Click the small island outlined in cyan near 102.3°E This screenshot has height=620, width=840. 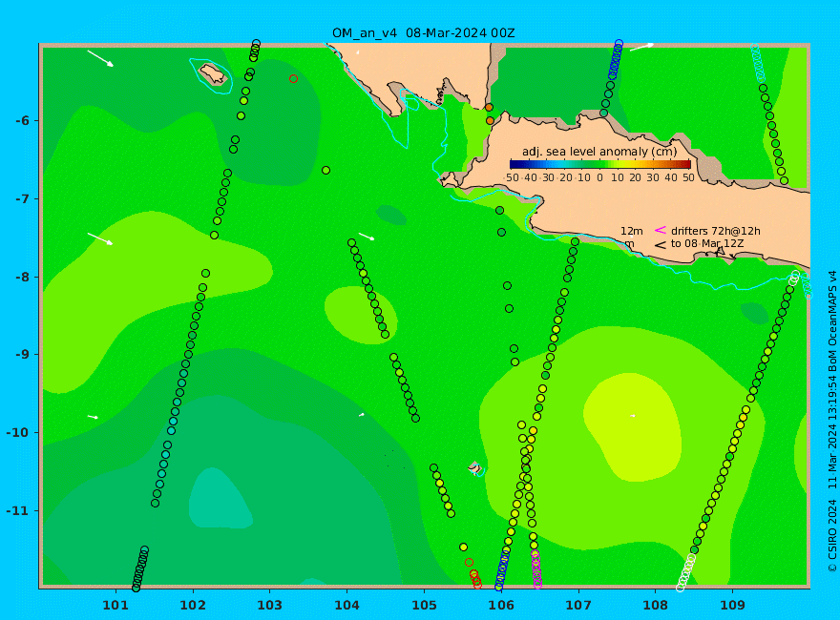[213, 73]
